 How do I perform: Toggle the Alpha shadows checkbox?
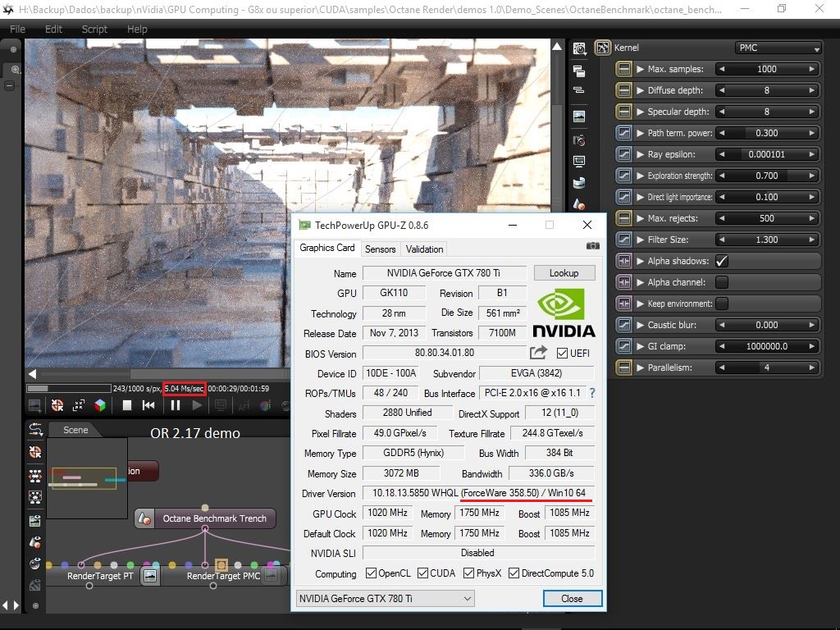click(722, 261)
